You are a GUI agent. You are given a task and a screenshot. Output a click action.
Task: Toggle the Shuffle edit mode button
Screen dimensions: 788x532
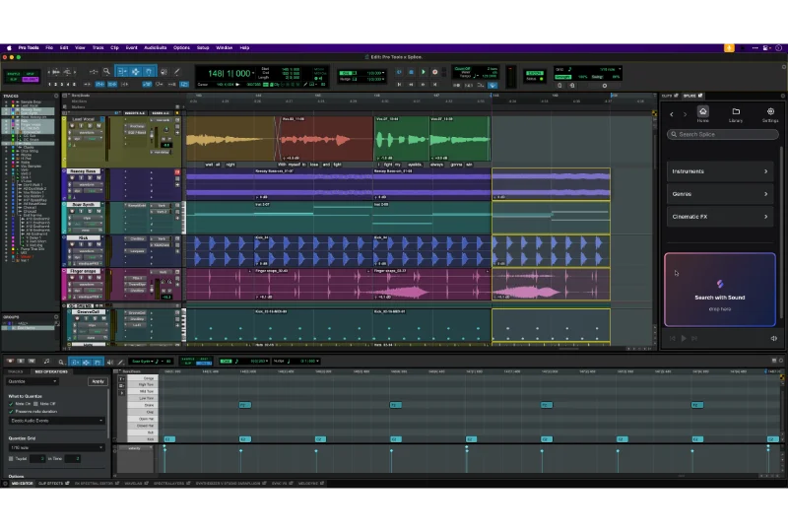tap(14, 74)
